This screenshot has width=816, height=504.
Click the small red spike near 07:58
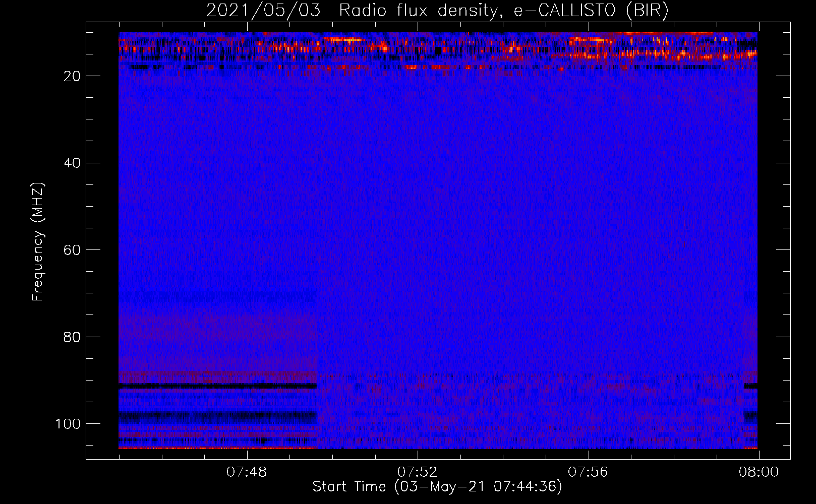[684, 224]
